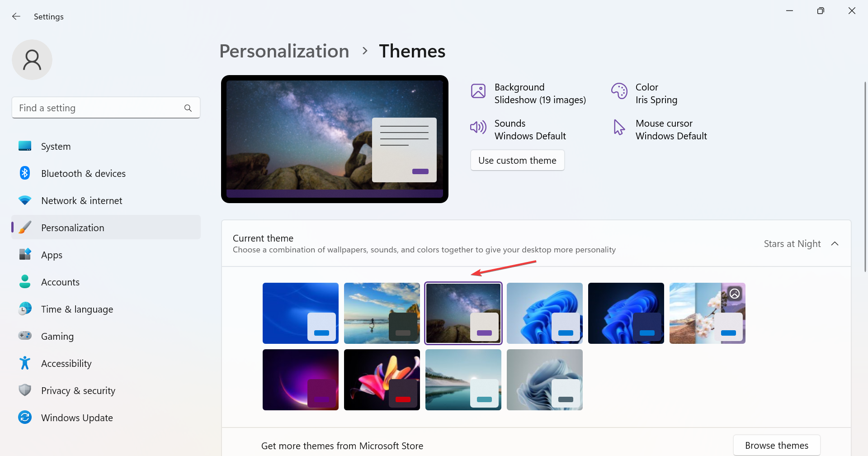Select the colorful flower dark theme
Viewport: 868px width, 456px height.
(382, 380)
